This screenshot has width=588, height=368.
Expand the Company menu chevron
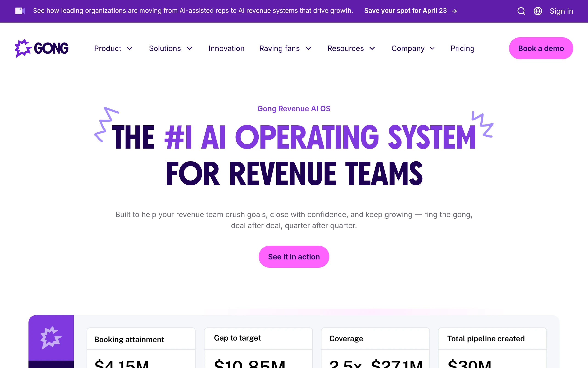pyautogui.click(x=432, y=49)
